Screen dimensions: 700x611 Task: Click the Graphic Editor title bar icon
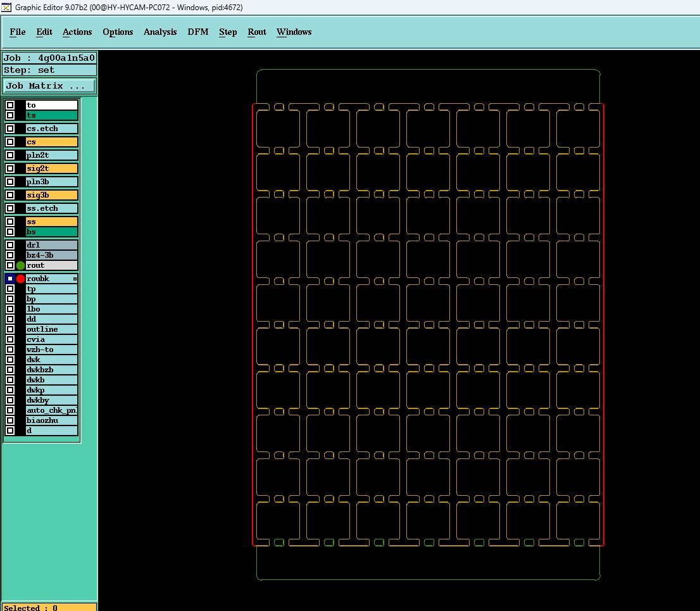(6, 7)
